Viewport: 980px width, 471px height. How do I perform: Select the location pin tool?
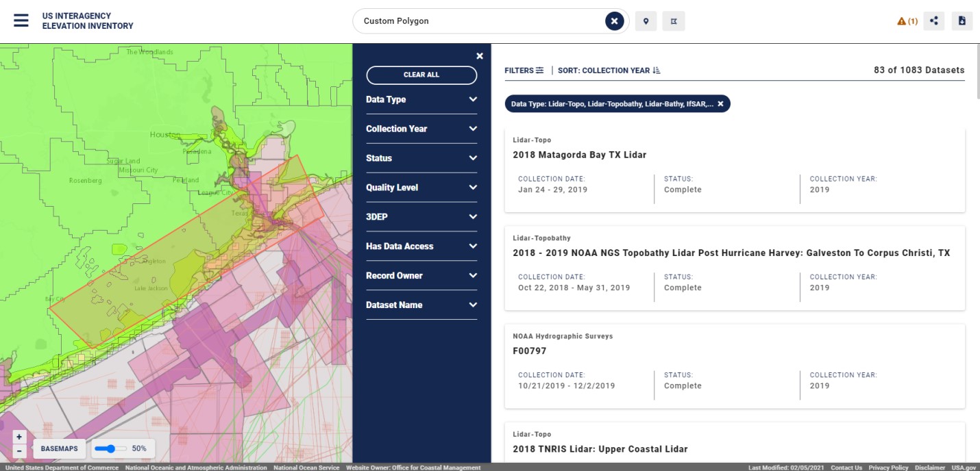click(646, 21)
